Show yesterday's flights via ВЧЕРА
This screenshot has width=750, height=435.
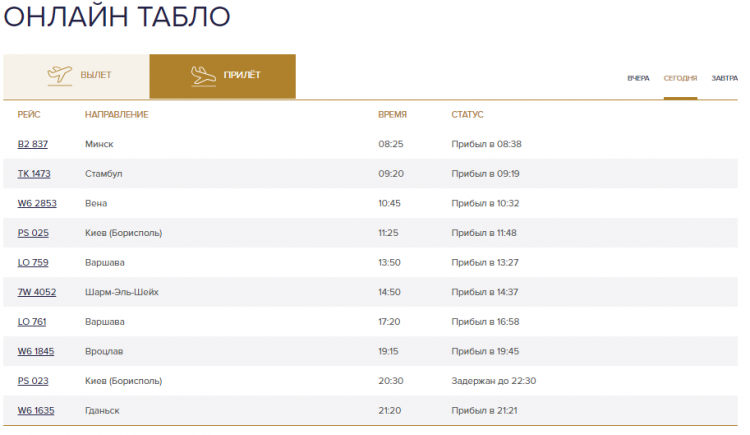638,78
